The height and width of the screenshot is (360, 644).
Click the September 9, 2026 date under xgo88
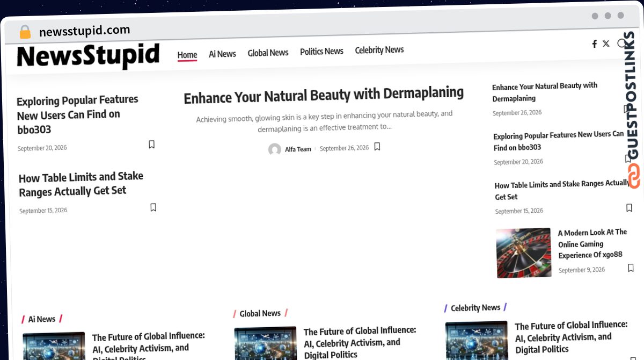582,270
